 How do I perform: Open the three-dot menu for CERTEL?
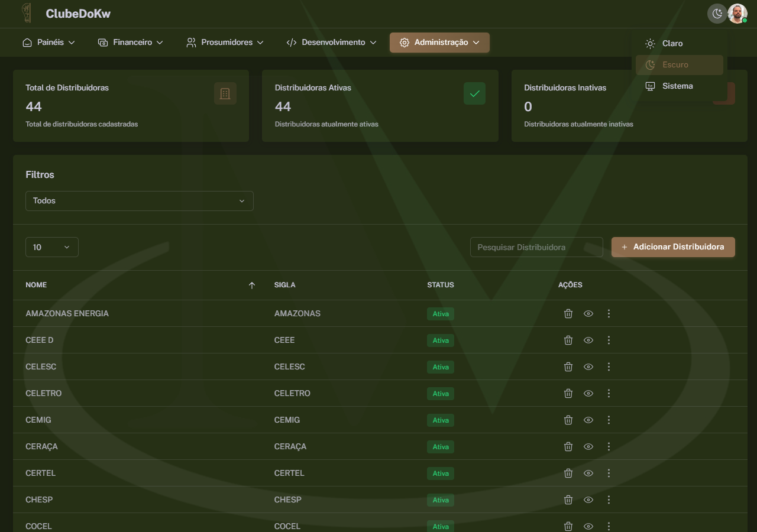609,473
